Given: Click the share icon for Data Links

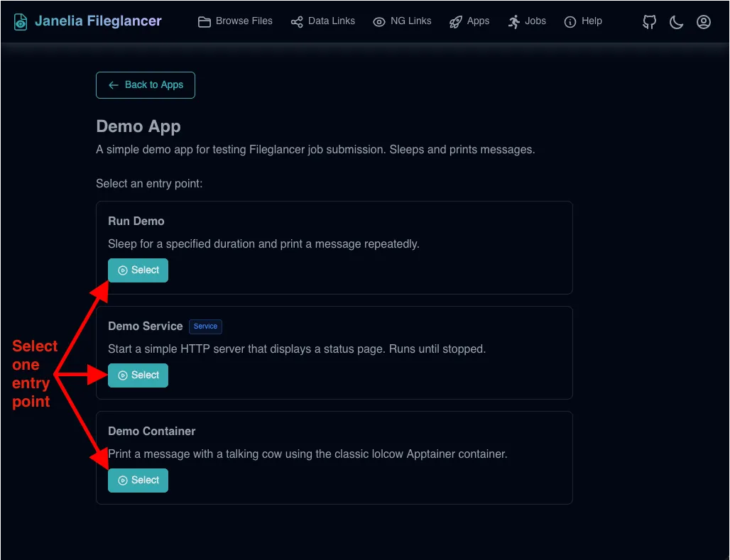Looking at the screenshot, I should tap(297, 22).
